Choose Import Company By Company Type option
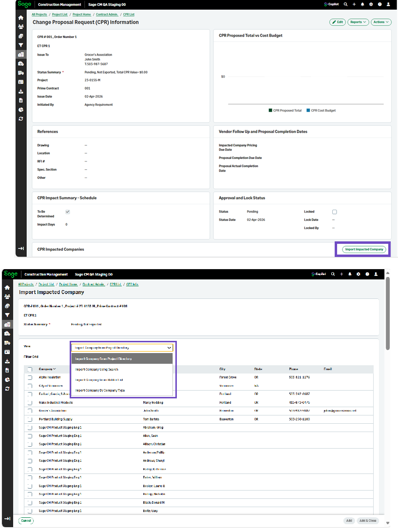This screenshot has width=398, height=532. pyautogui.click(x=100, y=391)
